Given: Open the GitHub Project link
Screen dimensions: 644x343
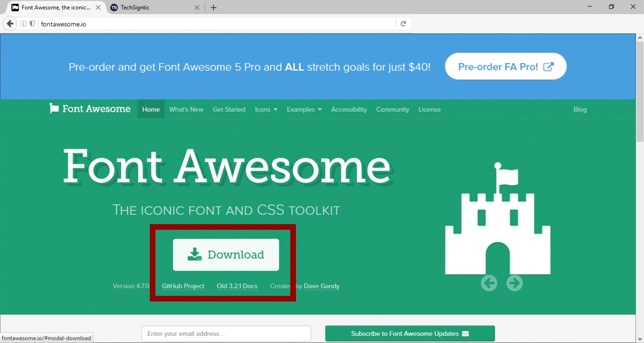Looking at the screenshot, I should point(183,286).
